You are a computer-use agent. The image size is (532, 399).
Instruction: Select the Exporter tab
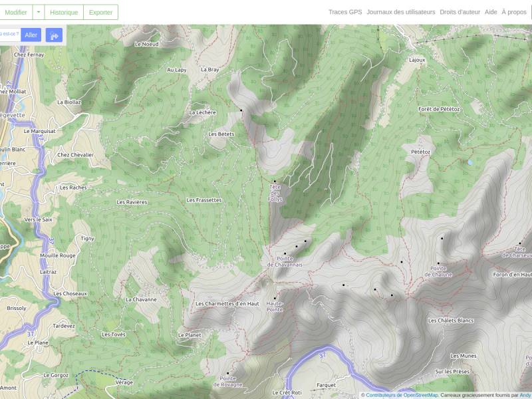[100, 12]
